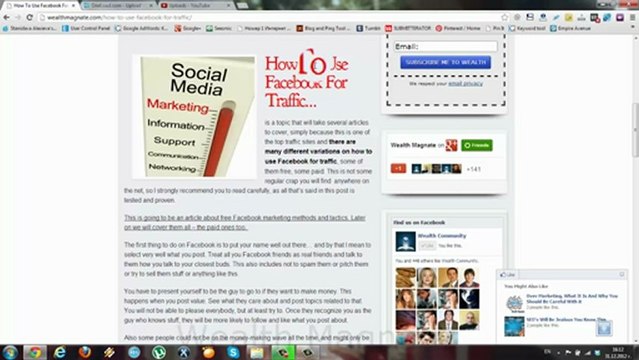Click the Pin It bookmarklet
The width and height of the screenshot is (639, 360).
pos(495,28)
